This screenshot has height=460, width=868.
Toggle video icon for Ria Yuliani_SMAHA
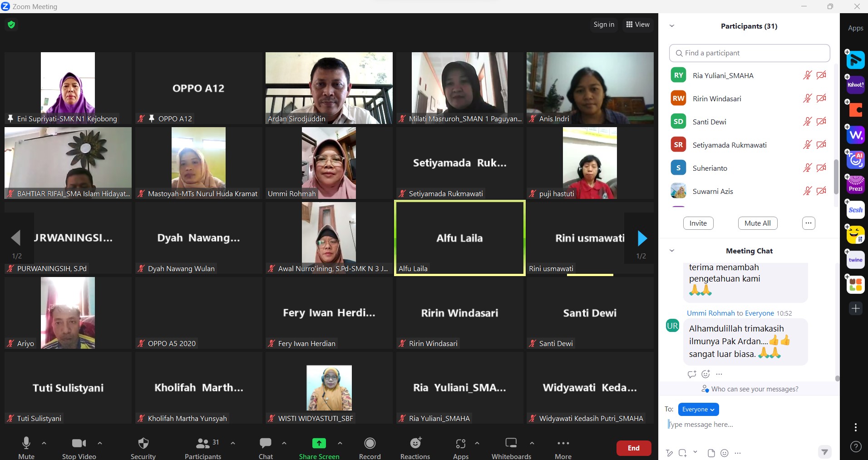821,75
